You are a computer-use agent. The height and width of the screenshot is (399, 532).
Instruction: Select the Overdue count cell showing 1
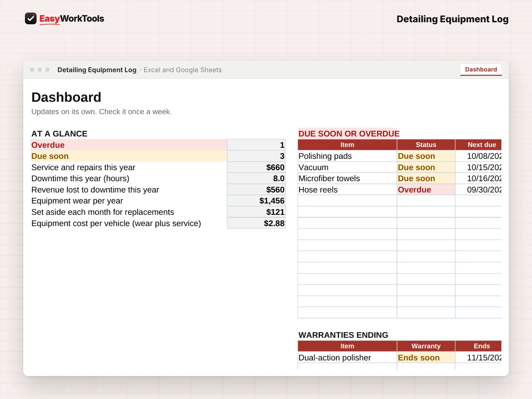[x=256, y=145]
